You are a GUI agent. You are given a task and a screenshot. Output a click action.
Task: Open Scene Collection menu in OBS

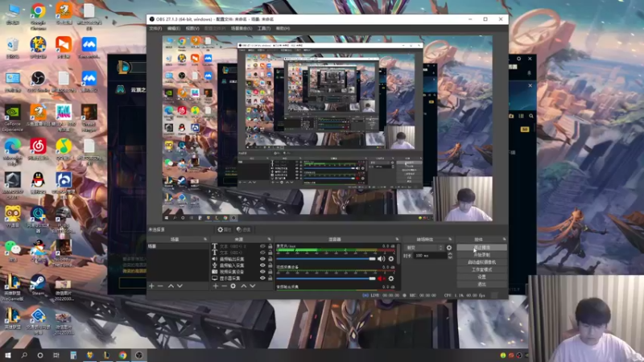tap(242, 28)
